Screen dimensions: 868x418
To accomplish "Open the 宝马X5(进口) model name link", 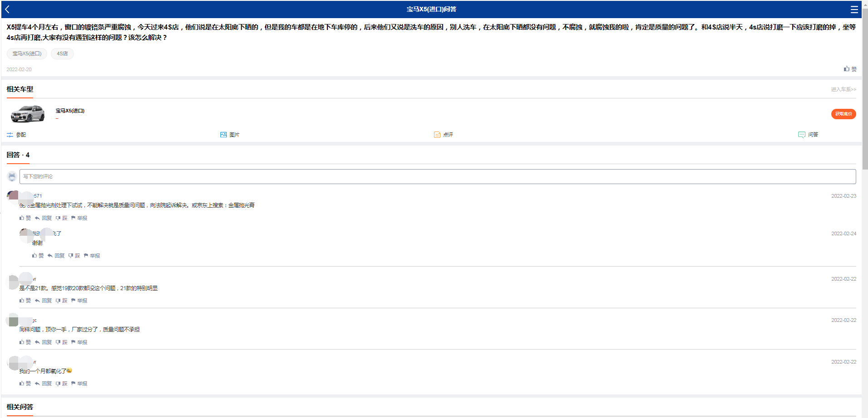I will [x=70, y=111].
